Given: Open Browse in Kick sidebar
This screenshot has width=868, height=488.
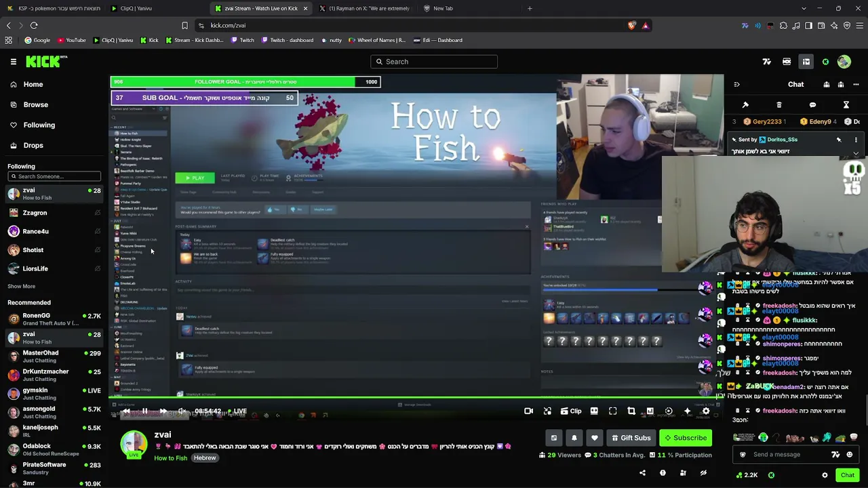Looking at the screenshot, I should [35, 105].
